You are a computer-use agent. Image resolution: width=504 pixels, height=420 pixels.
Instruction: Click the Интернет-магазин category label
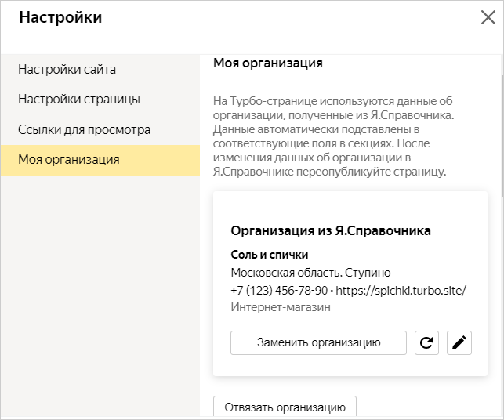pos(281,307)
